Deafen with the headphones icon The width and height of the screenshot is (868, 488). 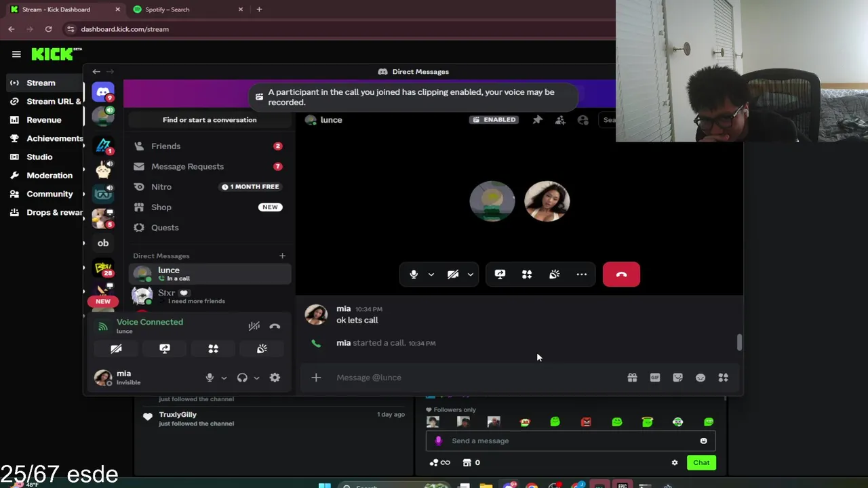242,378
